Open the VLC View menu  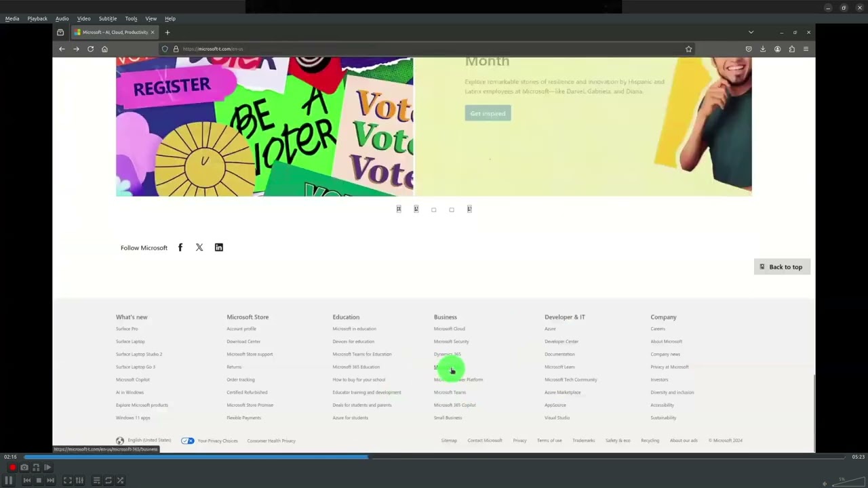point(151,18)
